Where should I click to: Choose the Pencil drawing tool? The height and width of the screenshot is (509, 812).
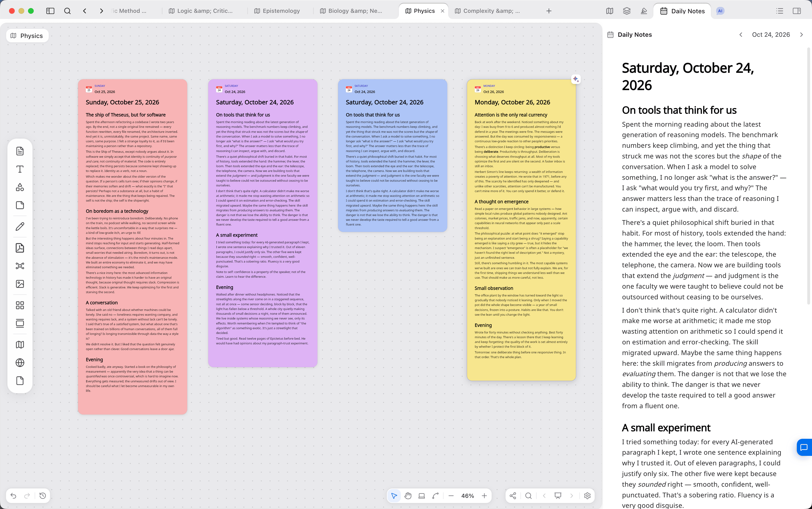(20, 227)
